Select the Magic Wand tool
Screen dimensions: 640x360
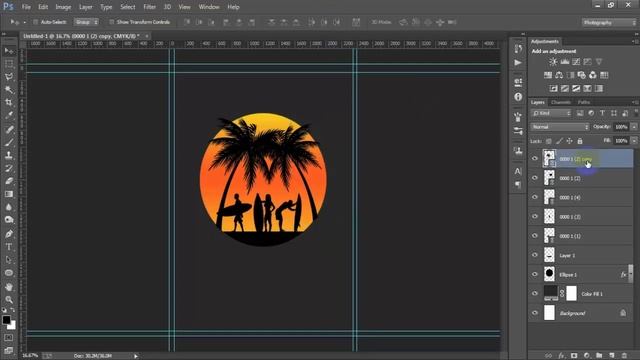[x=9, y=89]
